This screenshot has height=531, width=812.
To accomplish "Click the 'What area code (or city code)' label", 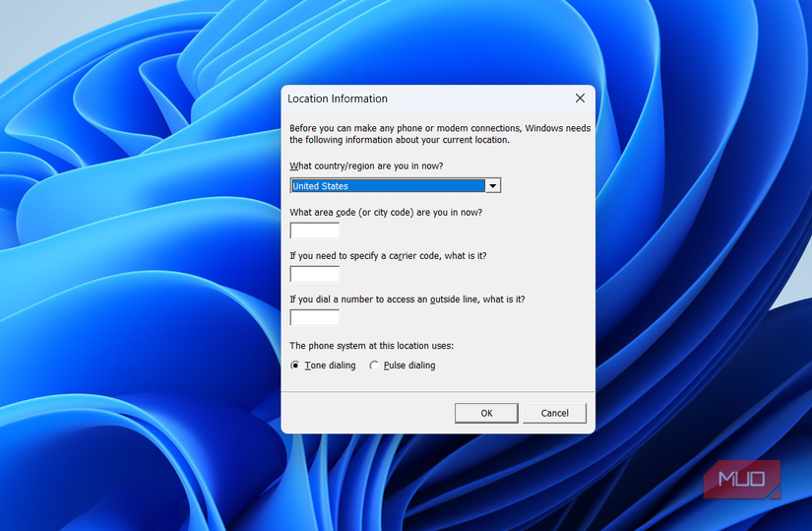I will point(386,212).
